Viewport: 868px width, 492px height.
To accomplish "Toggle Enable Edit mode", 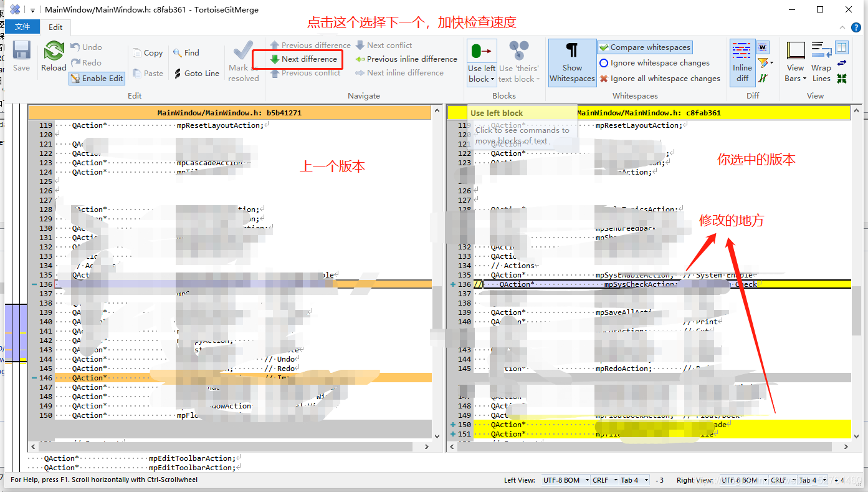I will (97, 78).
